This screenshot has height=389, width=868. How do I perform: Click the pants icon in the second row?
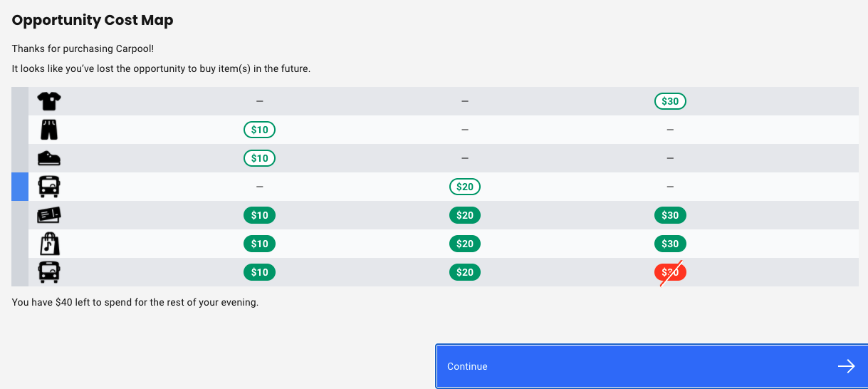pos(49,130)
